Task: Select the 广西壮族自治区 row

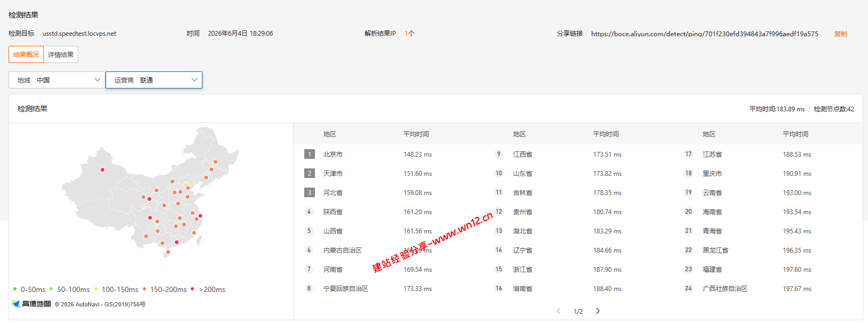Action: click(x=768, y=288)
